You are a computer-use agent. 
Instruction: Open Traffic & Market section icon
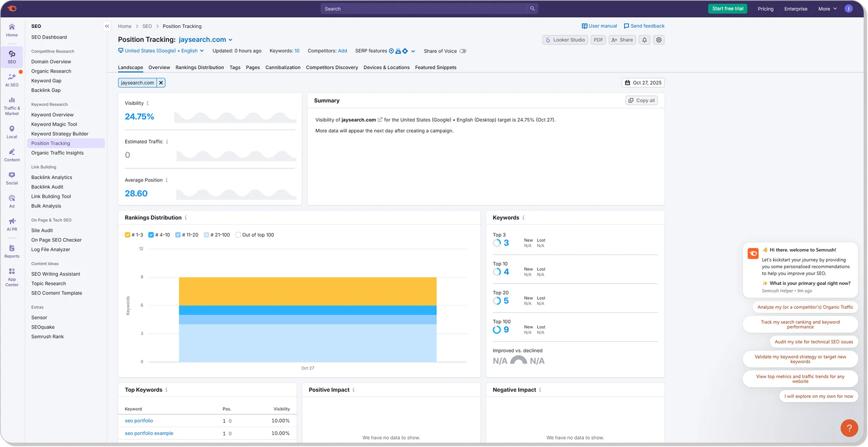[12, 106]
